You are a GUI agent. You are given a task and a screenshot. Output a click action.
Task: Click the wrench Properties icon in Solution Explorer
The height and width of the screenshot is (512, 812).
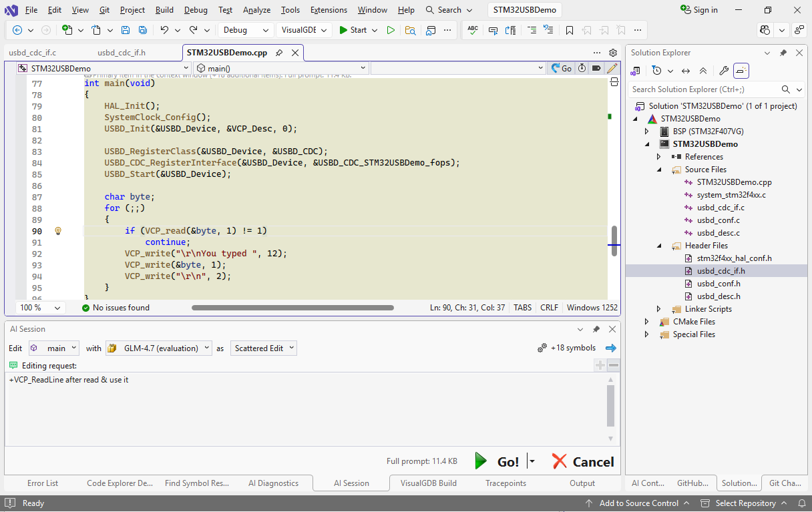(x=723, y=71)
